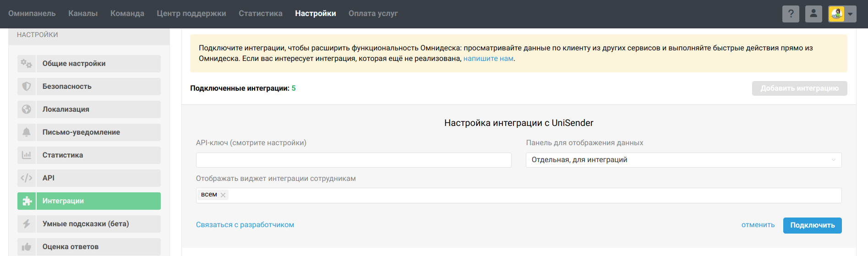Expand the Панель для отображения данных dropdown
Screen dimensions: 868x256
point(683,160)
